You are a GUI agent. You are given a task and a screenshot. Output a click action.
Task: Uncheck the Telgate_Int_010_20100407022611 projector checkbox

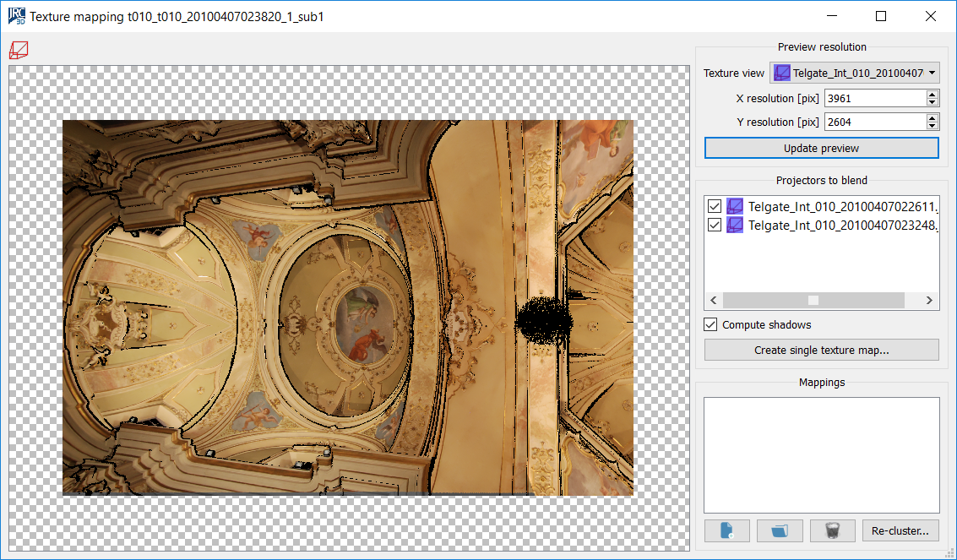[714, 206]
